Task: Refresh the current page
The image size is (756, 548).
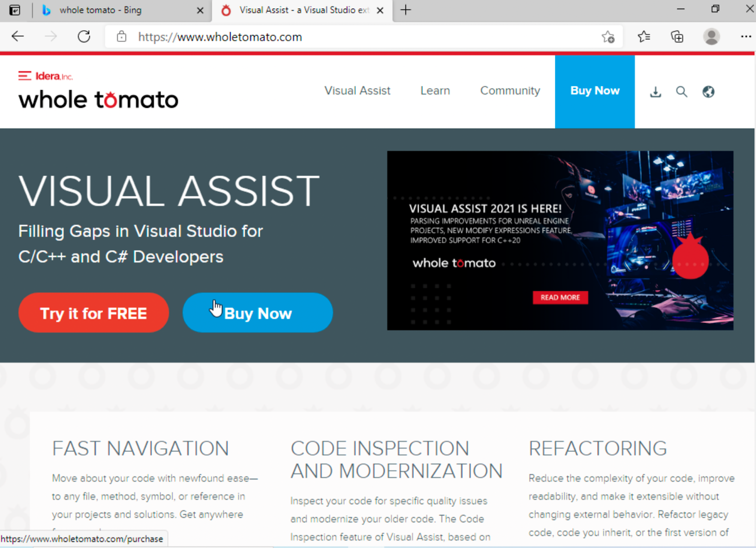Action: pyautogui.click(x=84, y=36)
